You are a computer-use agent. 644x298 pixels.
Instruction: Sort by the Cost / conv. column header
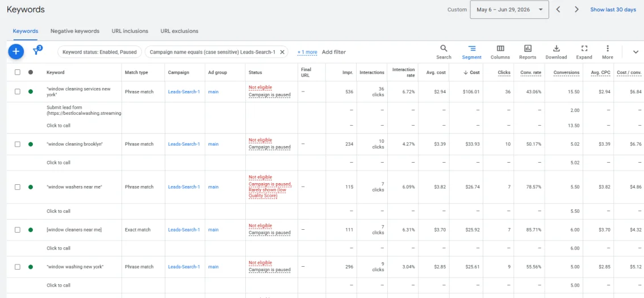coord(630,72)
